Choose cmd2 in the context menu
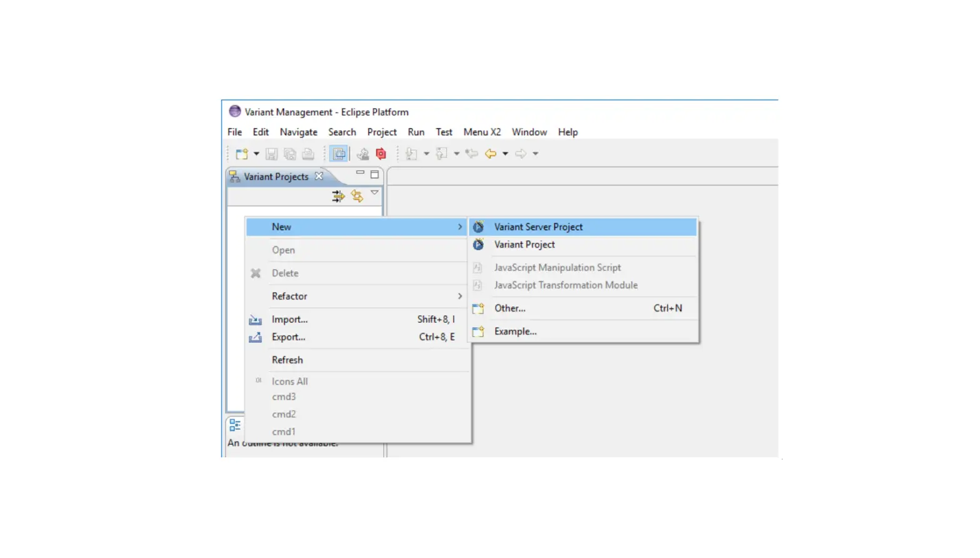This screenshot has width=980, height=558. click(356, 415)
